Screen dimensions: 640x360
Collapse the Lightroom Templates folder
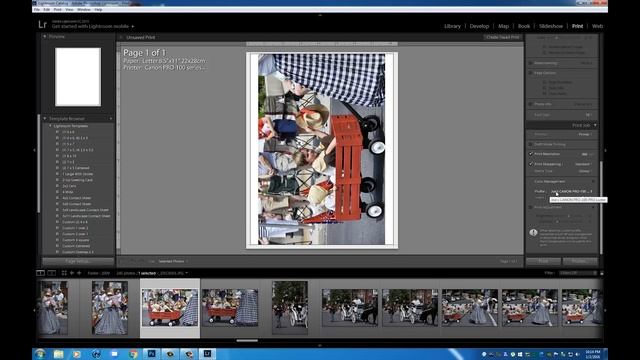(50, 126)
